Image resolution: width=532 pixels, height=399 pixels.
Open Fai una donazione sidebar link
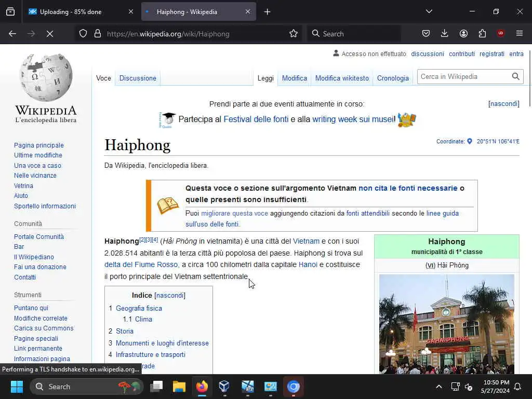point(40,267)
